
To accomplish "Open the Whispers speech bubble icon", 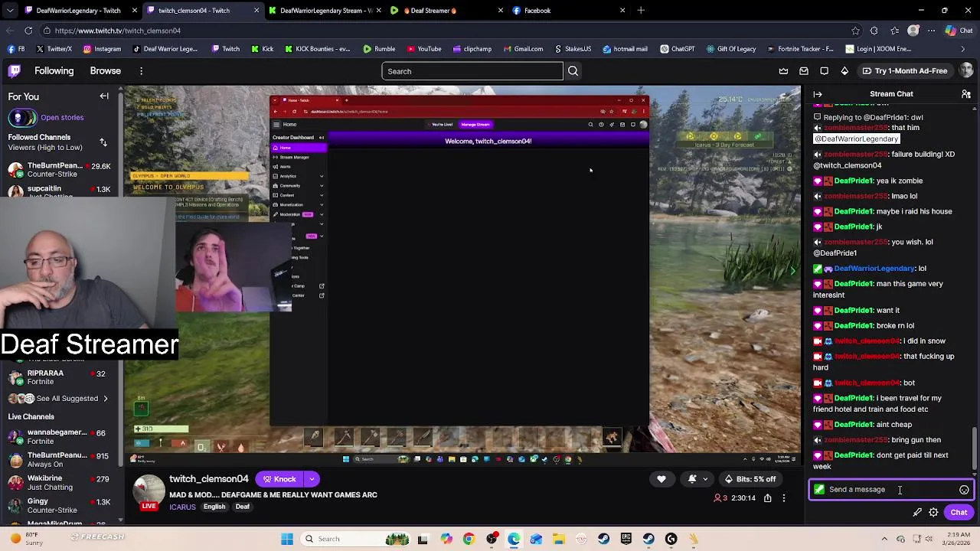I will pos(824,71).
